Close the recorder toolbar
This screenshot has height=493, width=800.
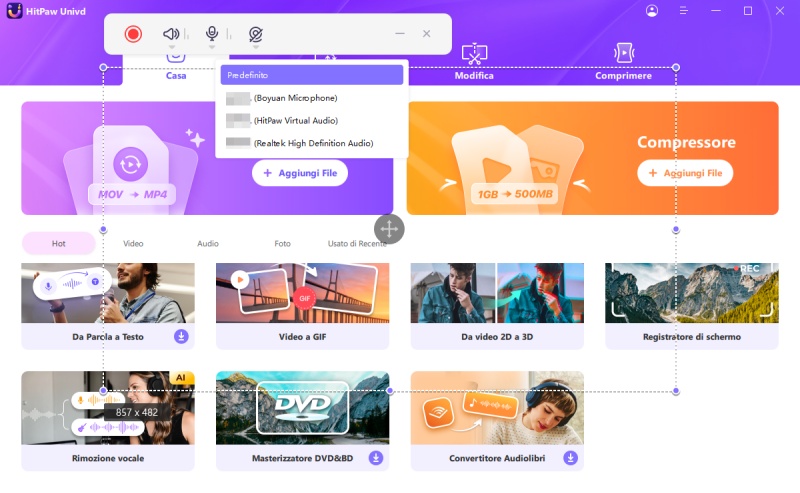pos(427,34)
